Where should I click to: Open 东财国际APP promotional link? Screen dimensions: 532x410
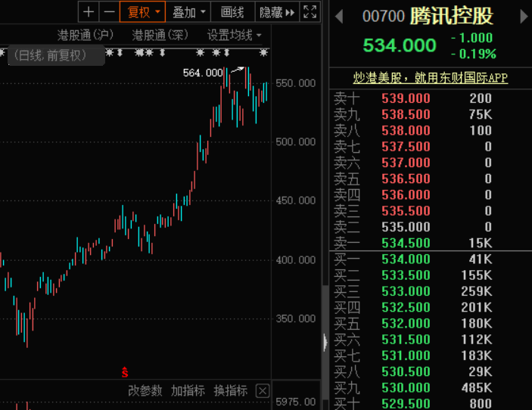[430, 78]
